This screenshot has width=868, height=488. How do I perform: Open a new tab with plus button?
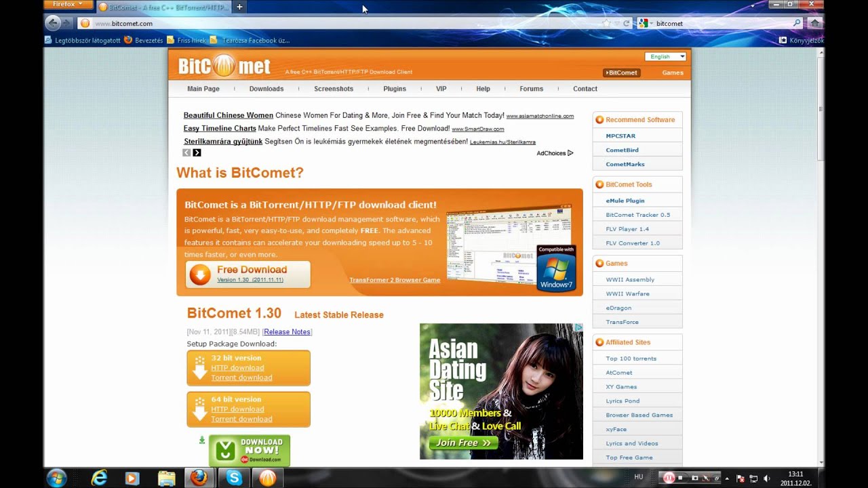tap(239, 7)
